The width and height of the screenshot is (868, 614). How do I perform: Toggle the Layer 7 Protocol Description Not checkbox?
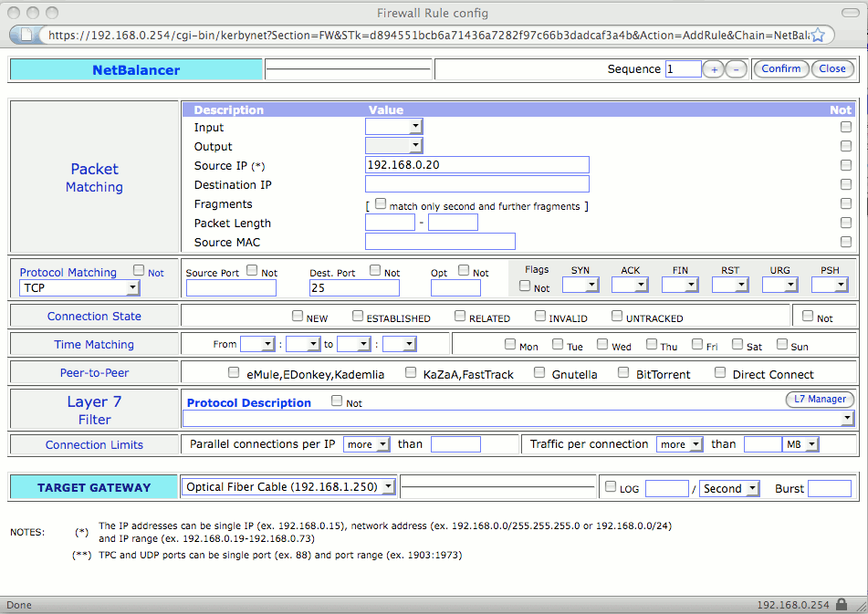tap(337, 401)
